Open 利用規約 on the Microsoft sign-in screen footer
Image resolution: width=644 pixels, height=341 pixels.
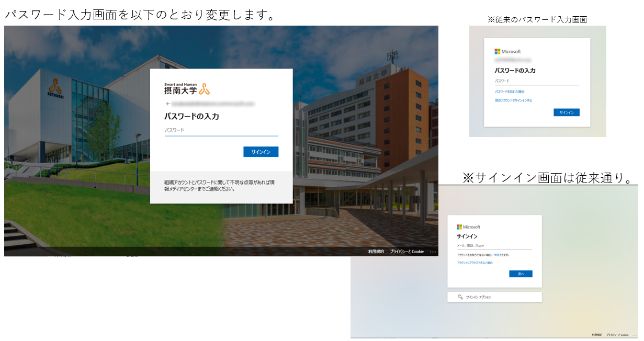pyautogui.click(x=597, y=335)
